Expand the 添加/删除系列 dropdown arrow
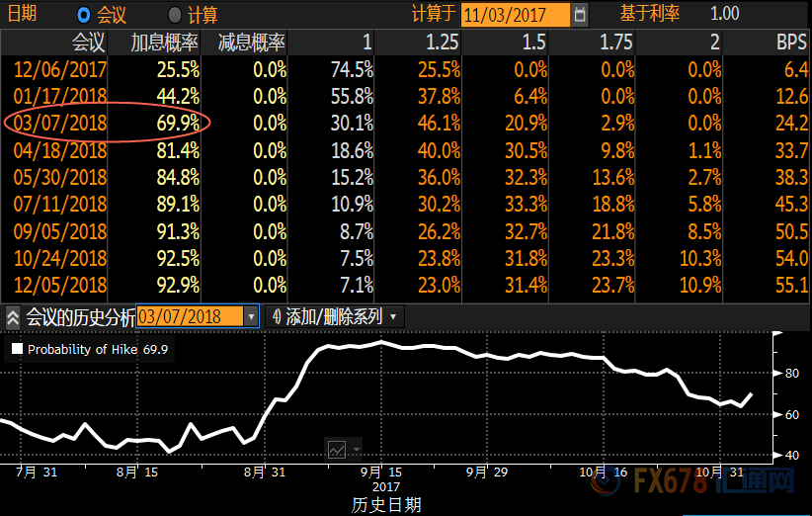The height and width of the screenshot is (516, 812). (x=394, y=317)
